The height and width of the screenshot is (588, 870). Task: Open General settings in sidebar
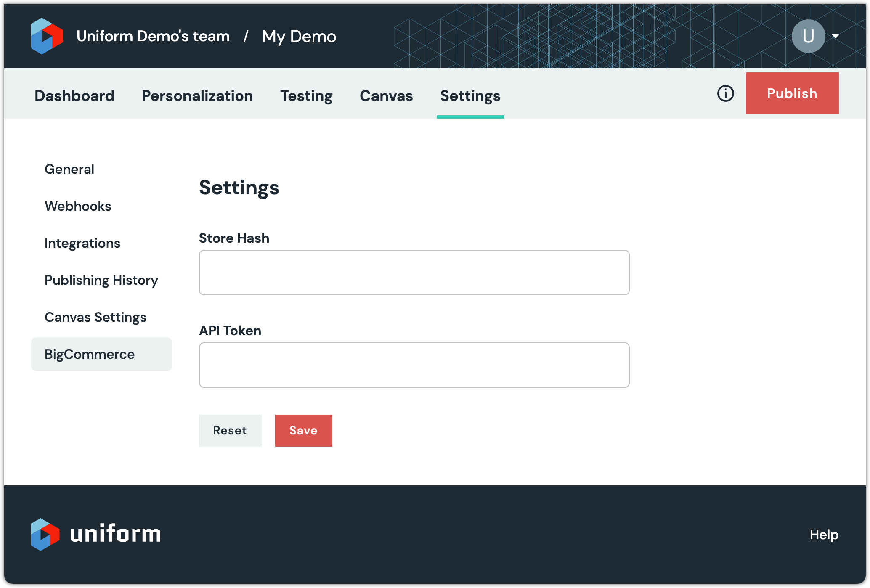click(69, 169)
